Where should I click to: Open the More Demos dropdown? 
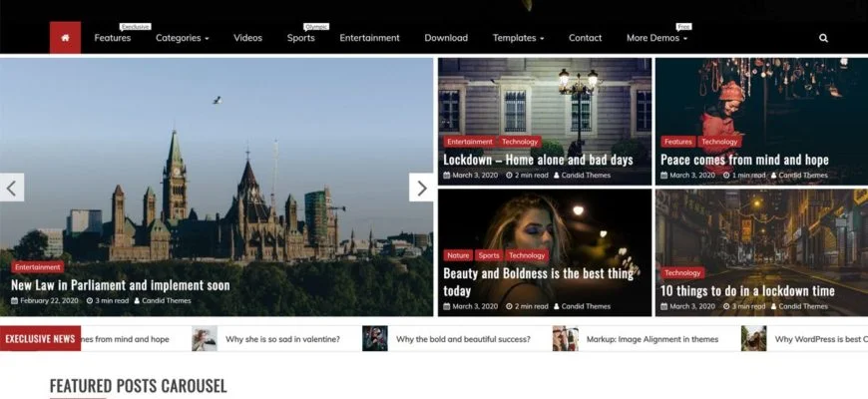point(656,38)
